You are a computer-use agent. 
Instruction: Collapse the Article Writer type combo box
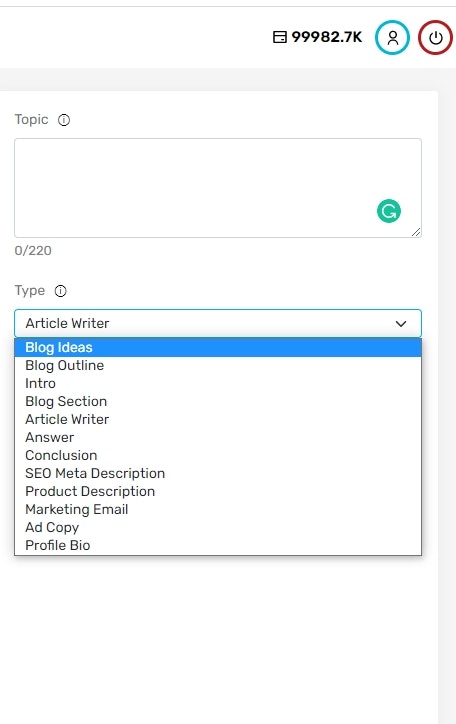[x=218, y=323]
